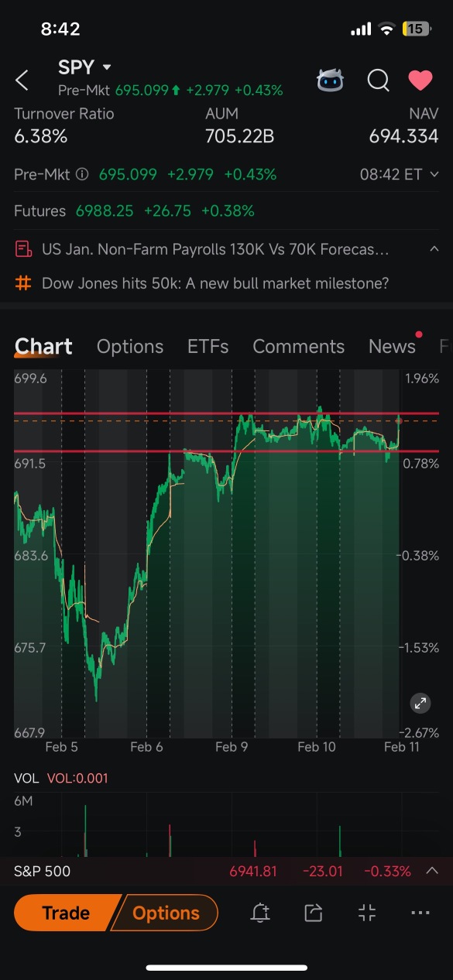Switch to the Options tab
This screenshot has height=980, width=453.
[x=130, y=346]
